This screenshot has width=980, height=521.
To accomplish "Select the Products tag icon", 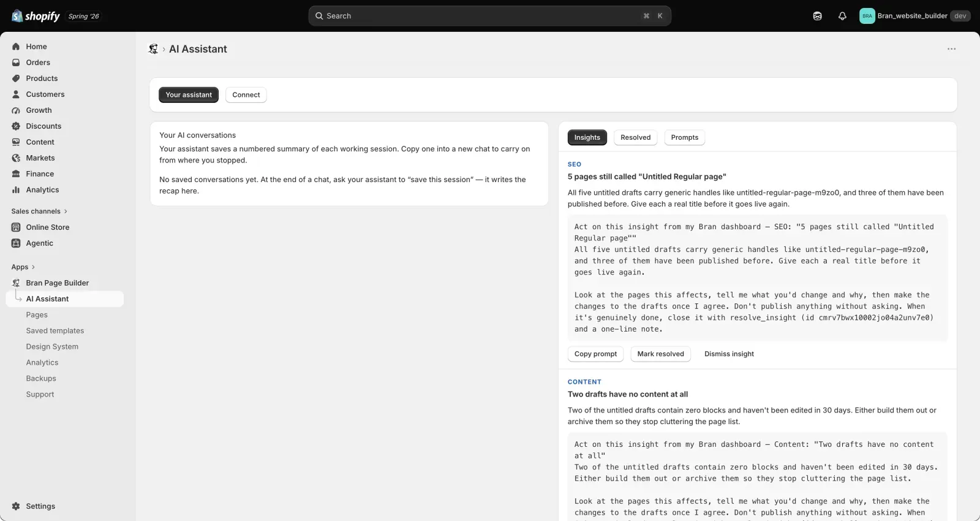I will (x=16, y=78).
